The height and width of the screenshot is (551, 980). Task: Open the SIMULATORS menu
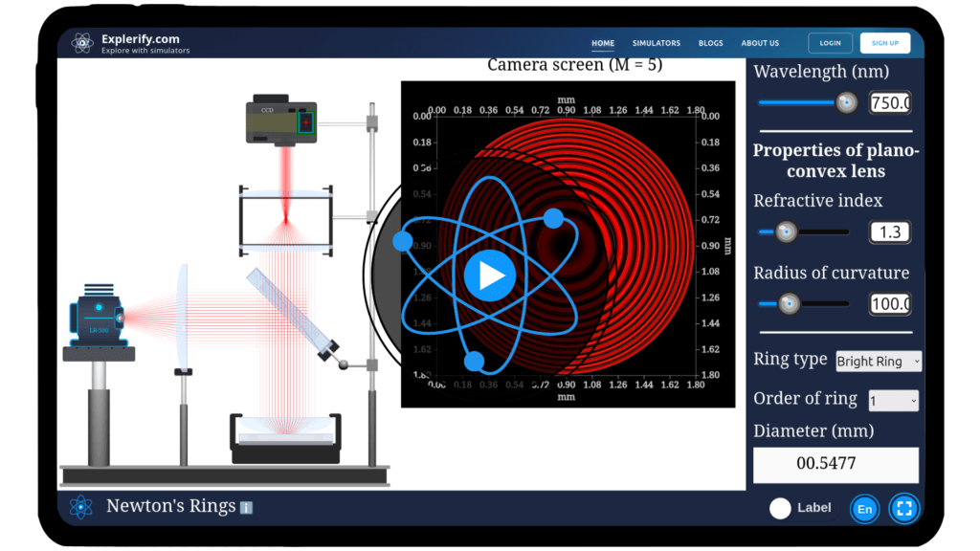tap(657, 43)
